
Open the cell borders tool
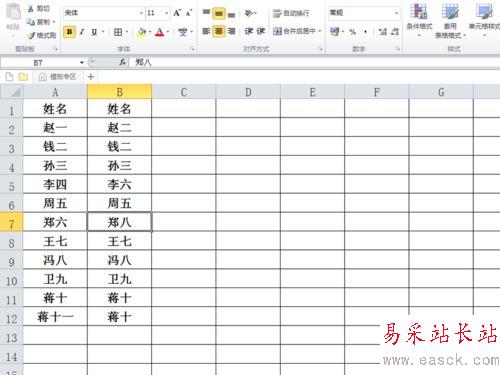pos(118,32)
